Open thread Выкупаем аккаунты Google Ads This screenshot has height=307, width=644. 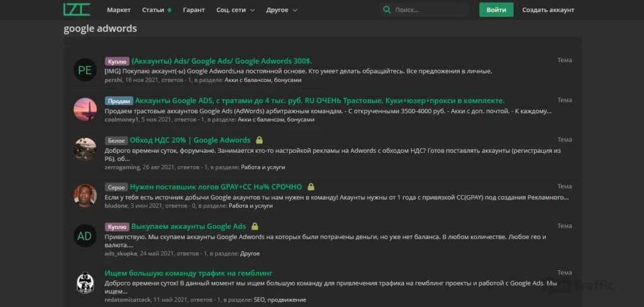coord(189,226)
